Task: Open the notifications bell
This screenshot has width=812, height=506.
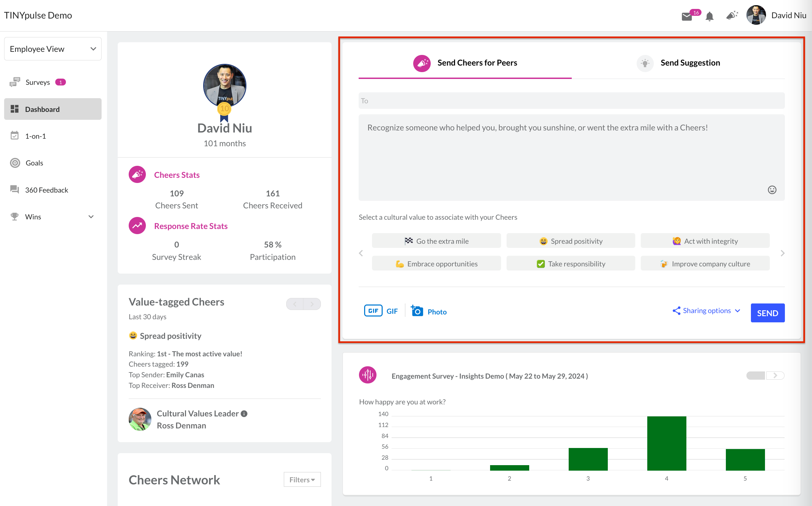Action: 710,16
